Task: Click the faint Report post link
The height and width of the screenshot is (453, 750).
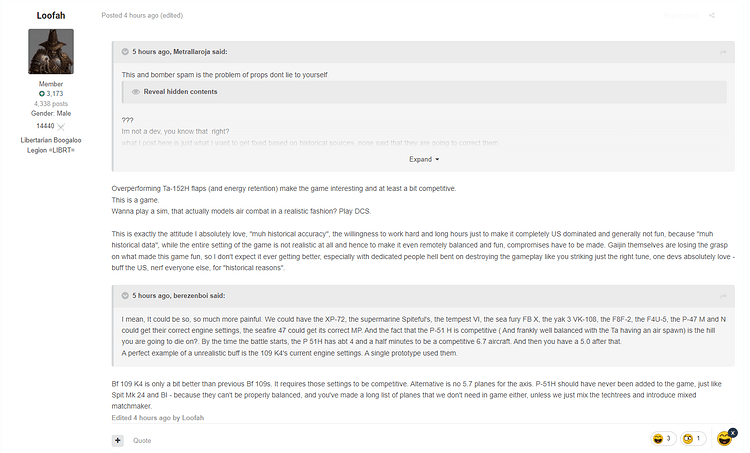Action: click(680, 16)
